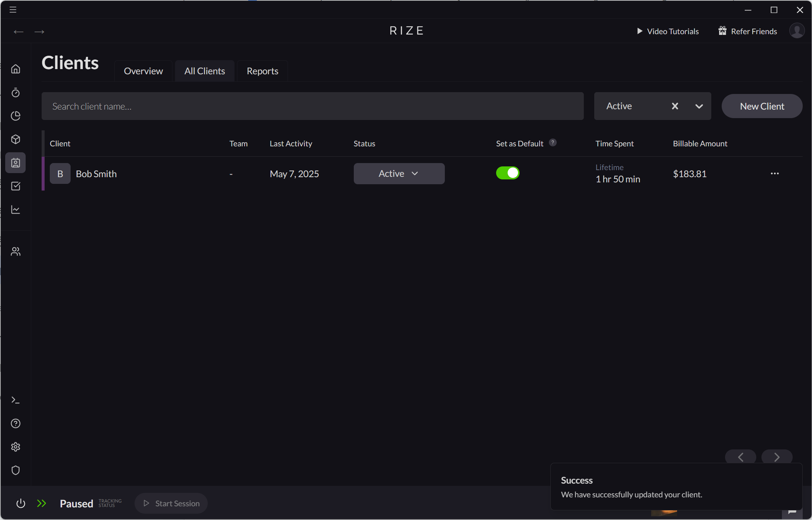The width and height of the screenshot is (812, 520).
Task: Open the Tasks checkmark icon in sidebar
Action: click(x=16, y=186)
